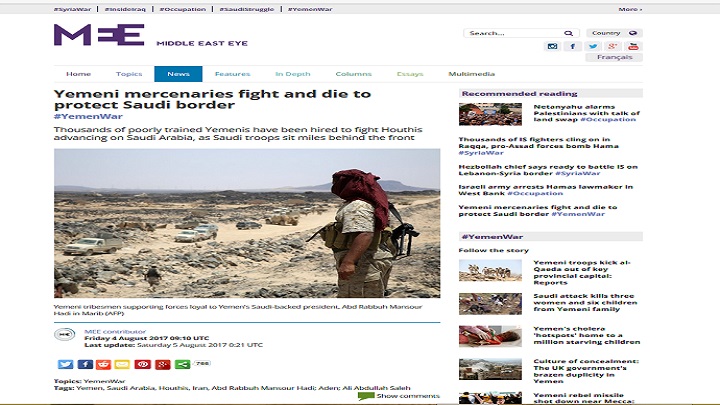This screenshot has width=720, height=405.
Task: Click the green share icon
Action: click(182, 364)
